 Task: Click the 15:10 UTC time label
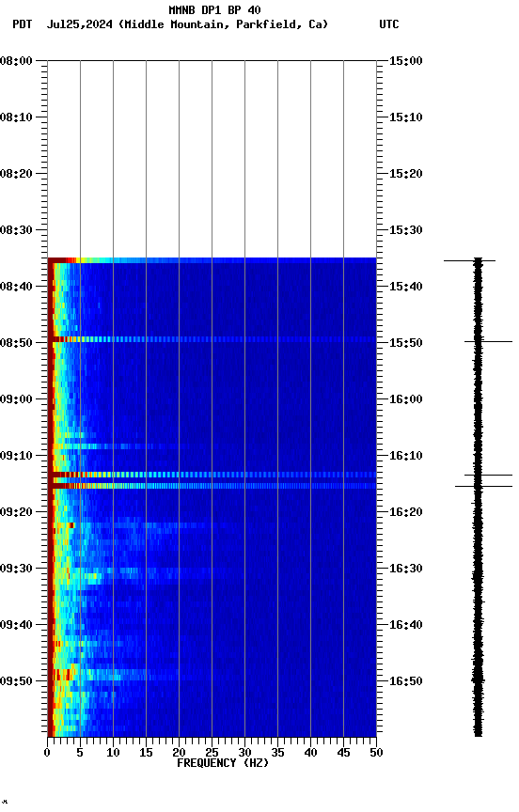406,117
